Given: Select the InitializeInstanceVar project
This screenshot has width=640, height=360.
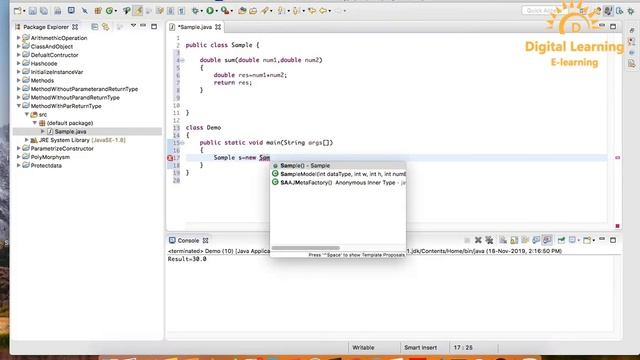Looking at the screenshot, I should click(57, 72).
